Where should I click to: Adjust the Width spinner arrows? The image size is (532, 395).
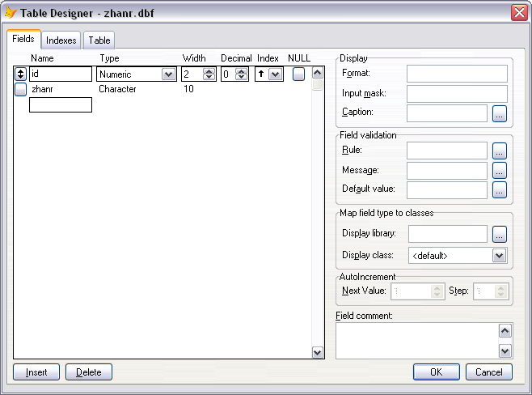point(209,74)
